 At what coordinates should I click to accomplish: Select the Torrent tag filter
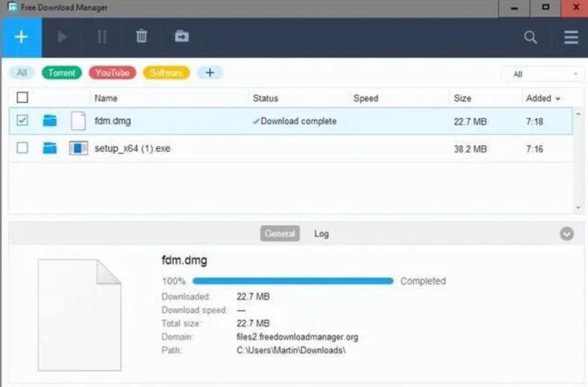pyautogui.click(x=62, y=73)
